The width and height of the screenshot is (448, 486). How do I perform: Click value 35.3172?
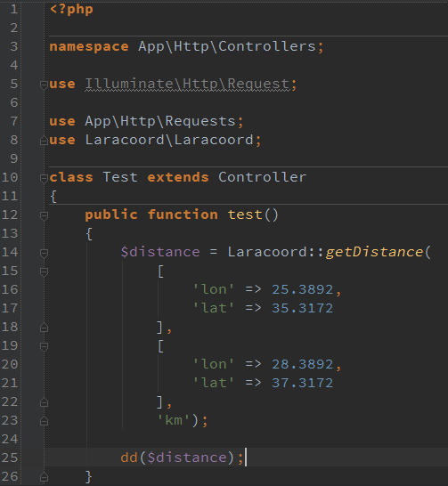click(302, 308)
